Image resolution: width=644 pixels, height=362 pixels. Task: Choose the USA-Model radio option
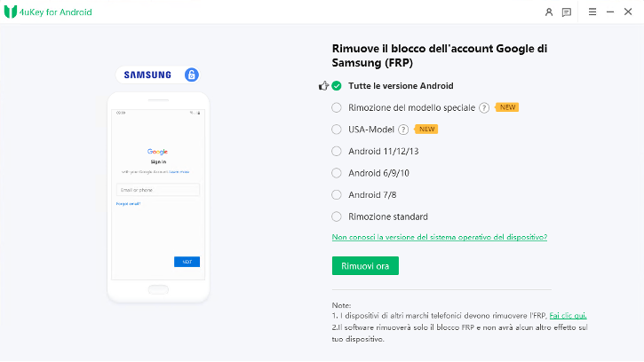coord(337,129)
